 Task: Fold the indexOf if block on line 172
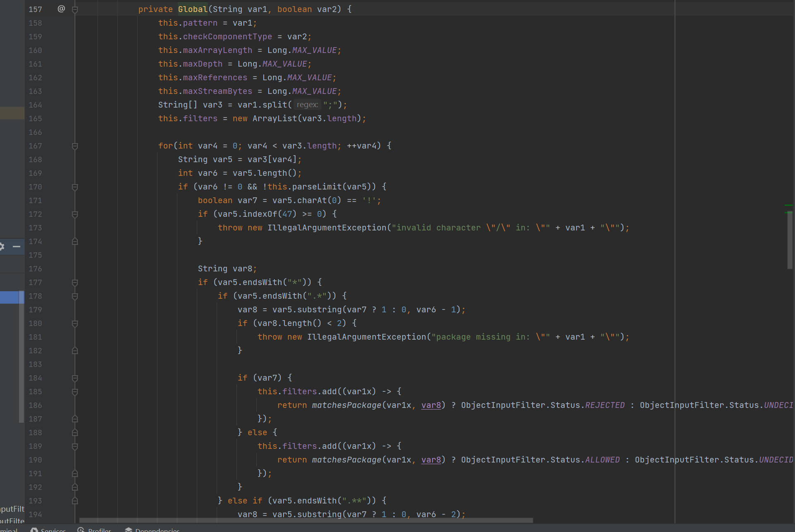click(75, 214)
